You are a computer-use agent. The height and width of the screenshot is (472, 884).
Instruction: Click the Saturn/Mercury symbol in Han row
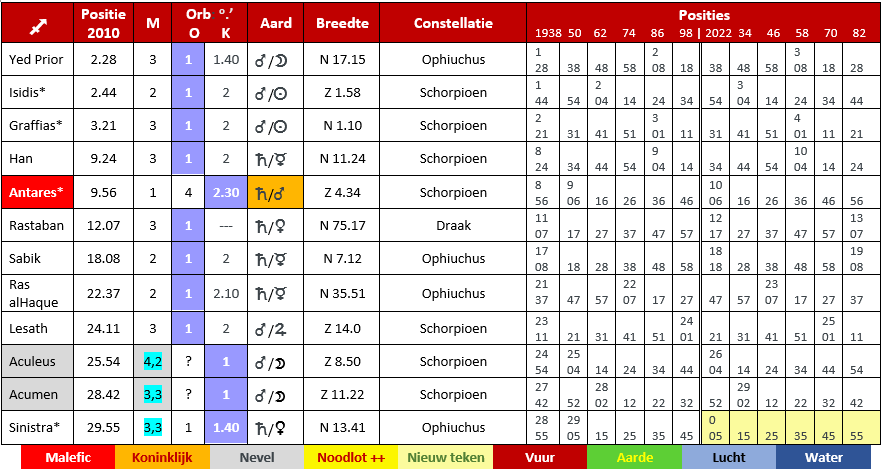(x=271, y=160)
